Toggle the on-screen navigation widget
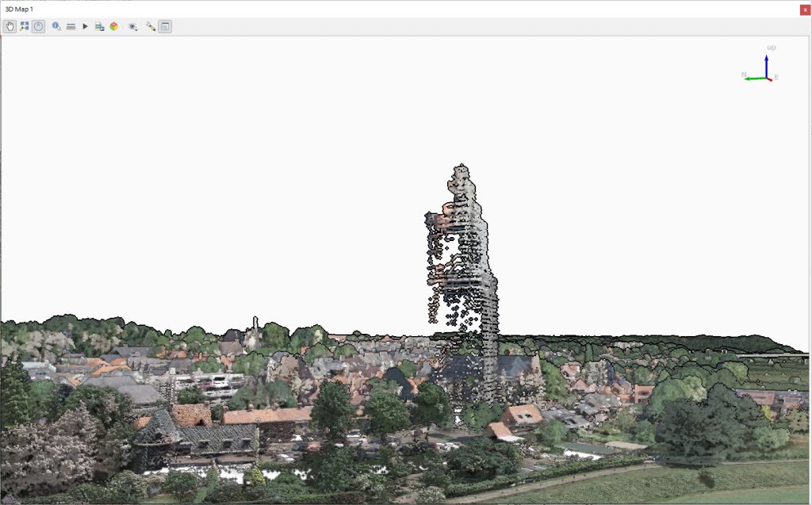The image size is (812, 505). tap(38, 26)
